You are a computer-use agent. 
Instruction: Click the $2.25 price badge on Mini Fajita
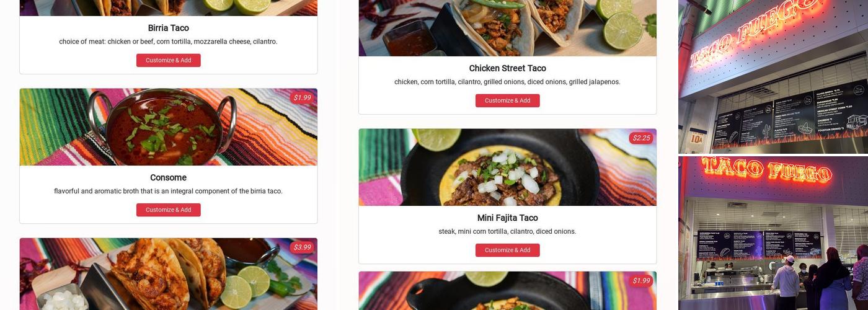641,138
